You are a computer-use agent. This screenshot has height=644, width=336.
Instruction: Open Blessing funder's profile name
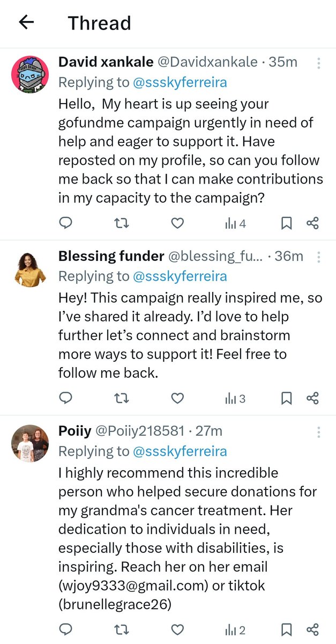111,257
